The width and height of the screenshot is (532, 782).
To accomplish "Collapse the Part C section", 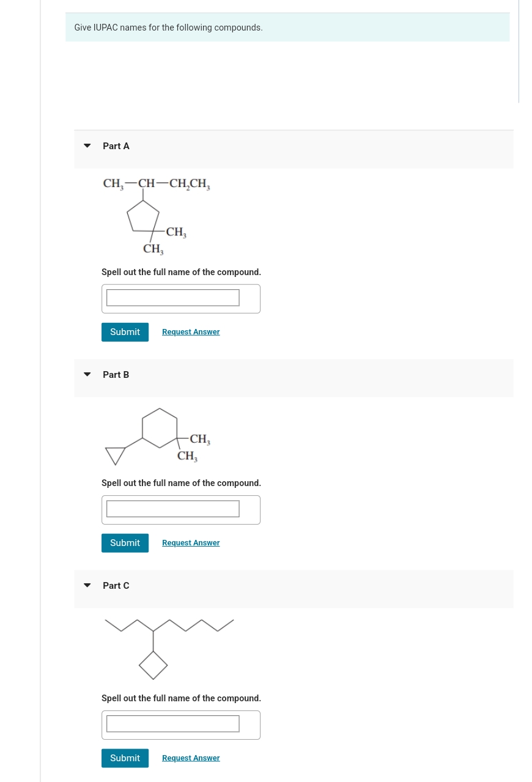I will click(87, 585).
